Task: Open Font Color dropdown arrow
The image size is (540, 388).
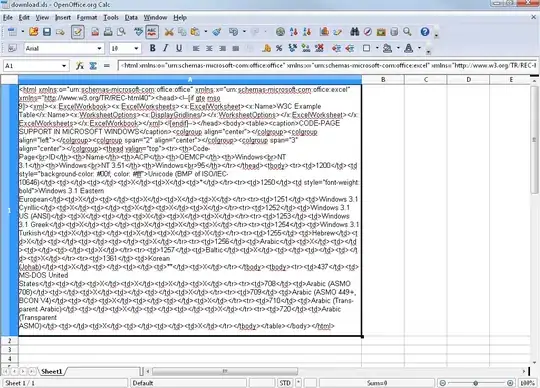Action: tap(419, 48)
